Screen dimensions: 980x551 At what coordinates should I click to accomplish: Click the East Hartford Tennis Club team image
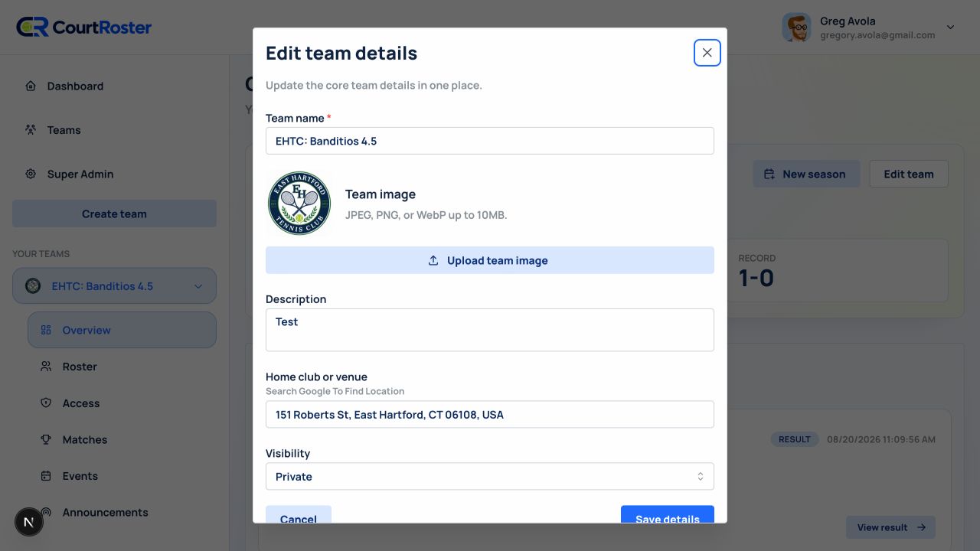click(x=299, y=204)
